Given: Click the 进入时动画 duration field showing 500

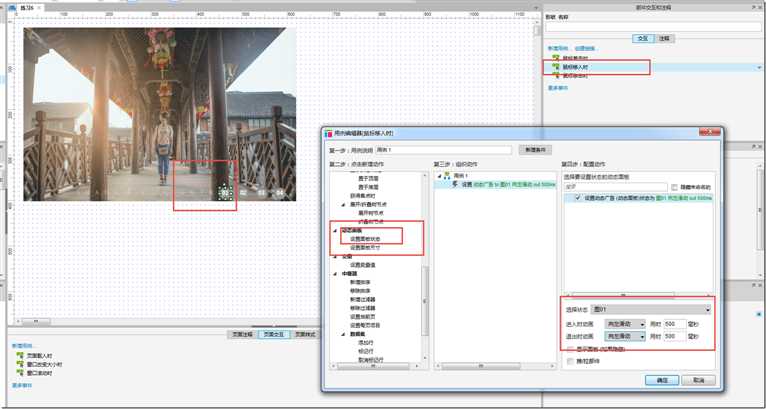Looking at the screenshot, I should [x=675, y=323].
